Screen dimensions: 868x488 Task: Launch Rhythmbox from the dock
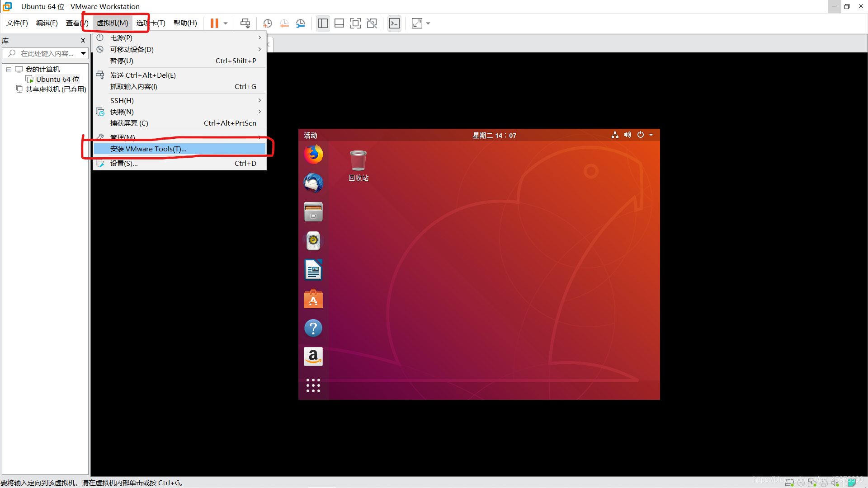[313, 241]
